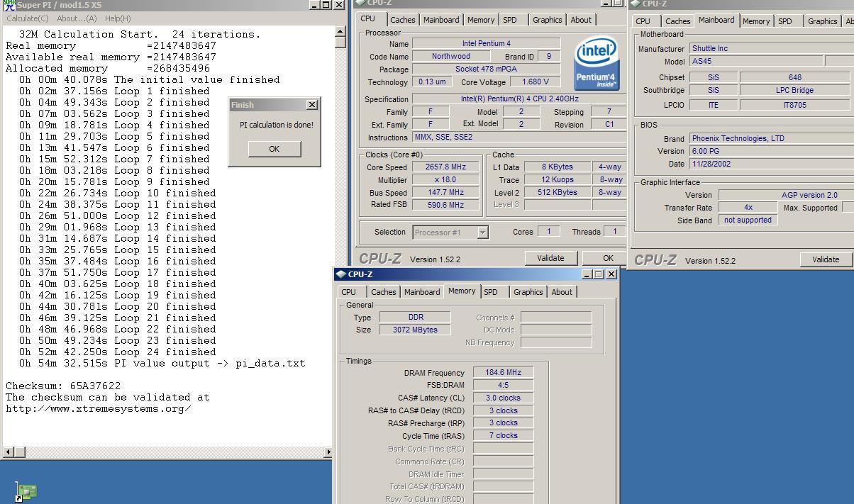Click the CPU-Z Memory window title icon

point(341,274)
